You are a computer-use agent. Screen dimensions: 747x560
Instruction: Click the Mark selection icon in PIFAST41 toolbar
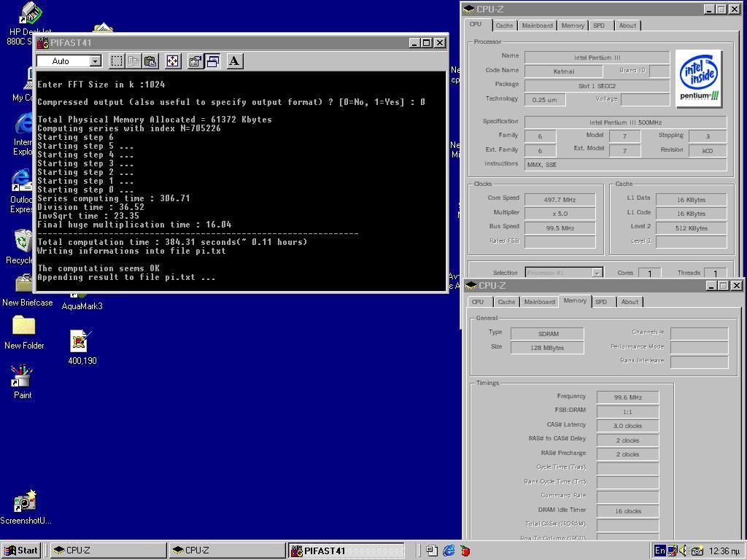pyautogui.click(x=117, y=61)
